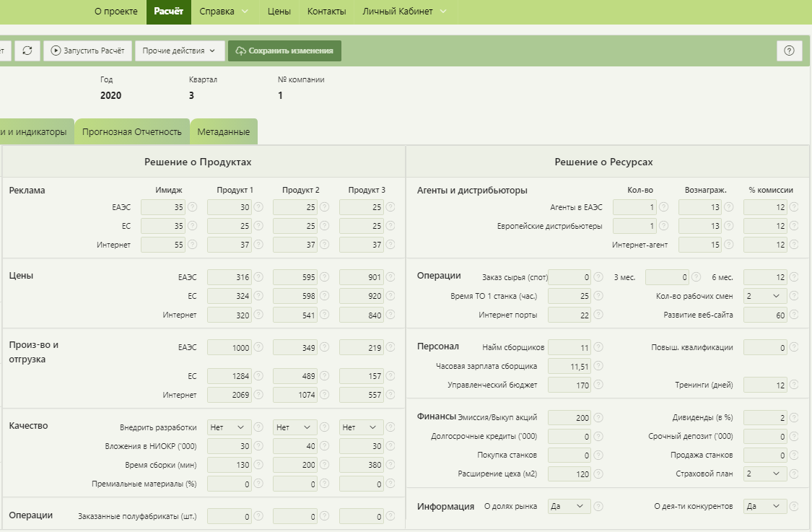This screenshot has height=532, width=812.
Task: Click the help question-mark button at top right
Action: click(789, 51)
